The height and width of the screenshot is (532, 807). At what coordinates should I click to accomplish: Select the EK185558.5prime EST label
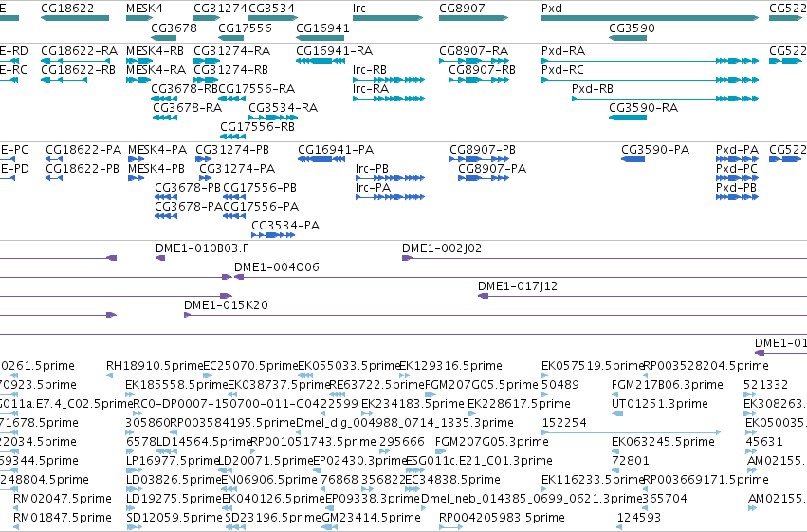pyautogui.click(x=176, y=385)
